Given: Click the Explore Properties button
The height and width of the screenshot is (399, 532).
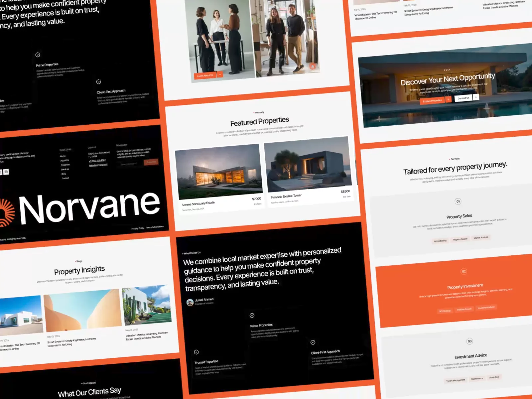Looking at the screenshot, I should click(x=432, y=100).
